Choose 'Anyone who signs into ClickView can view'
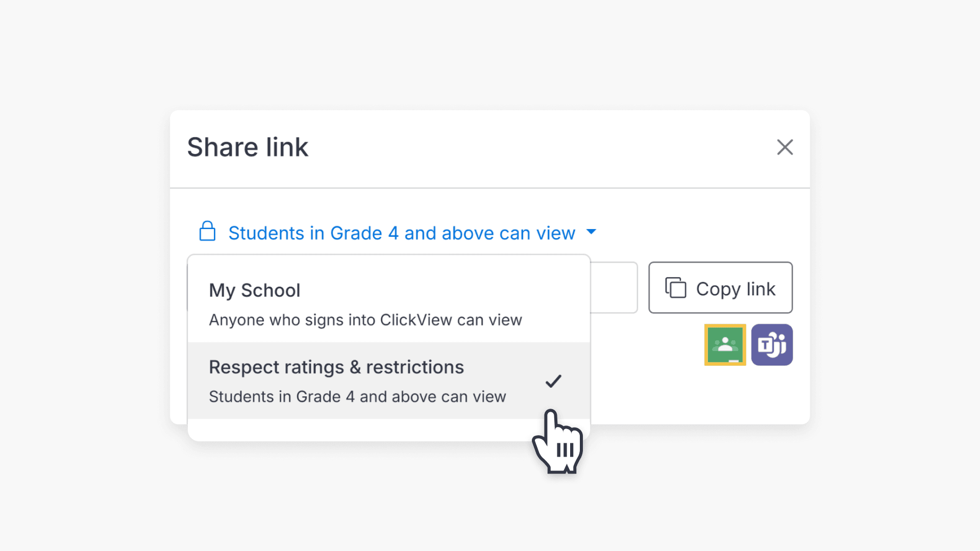 click(365, 319)
